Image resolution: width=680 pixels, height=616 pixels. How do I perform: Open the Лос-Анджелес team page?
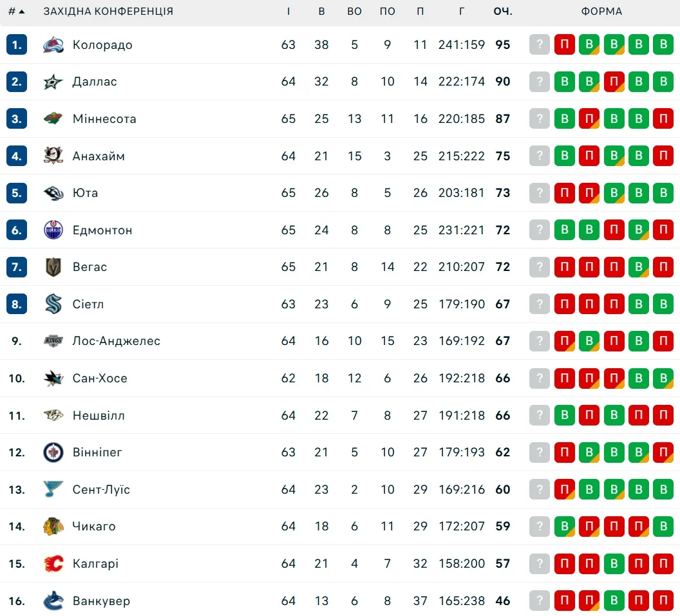tap(116, 341)
